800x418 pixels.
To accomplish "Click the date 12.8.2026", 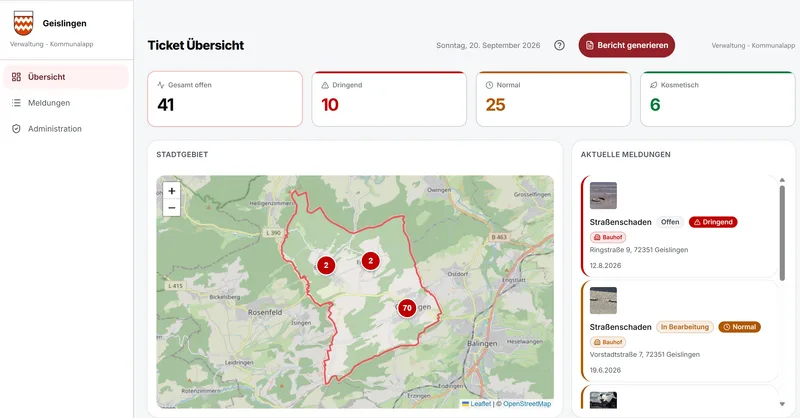I will pyautogui.click(x=605, y=265).
